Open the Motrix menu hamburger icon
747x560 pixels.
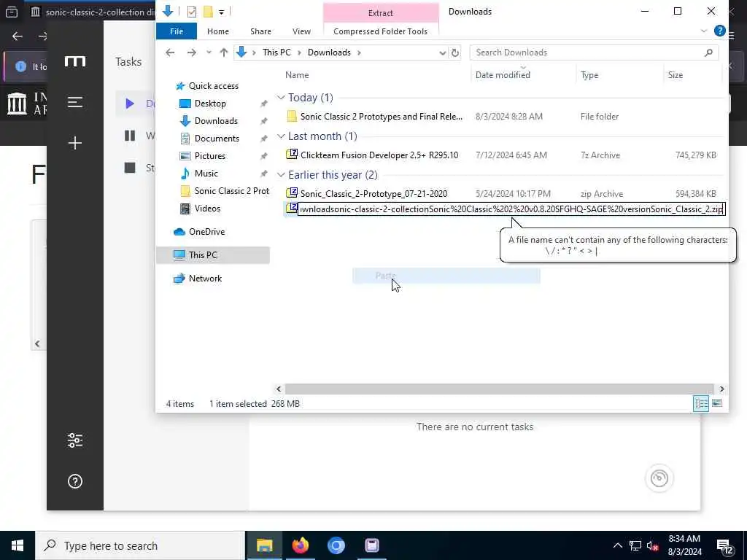tap(75, 102)
